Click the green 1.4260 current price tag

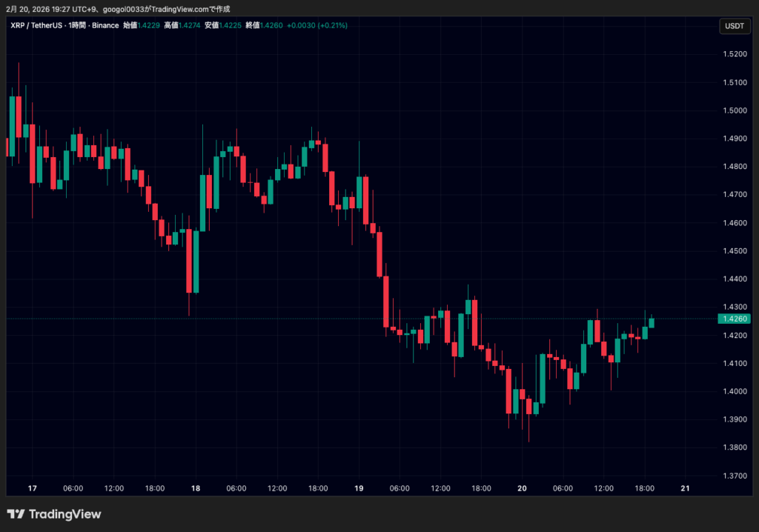(x=734, y=319)
